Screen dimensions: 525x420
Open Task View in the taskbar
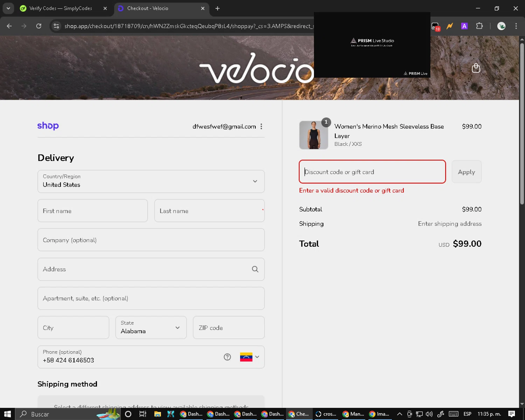143,414
